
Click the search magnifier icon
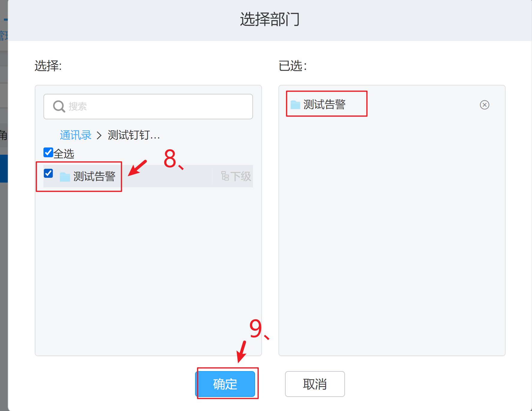(59, 106)
